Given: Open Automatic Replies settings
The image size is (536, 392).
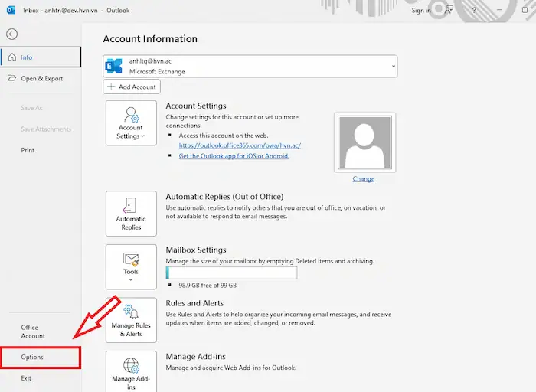Looking at the screenshot, I should click(131, 214).
